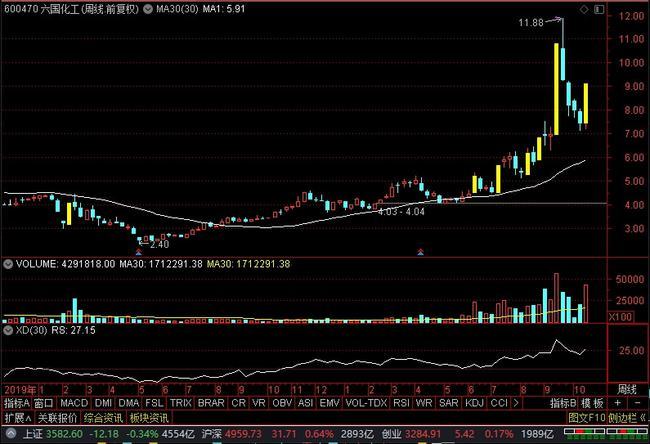Open 图文F10 company info

586,418
